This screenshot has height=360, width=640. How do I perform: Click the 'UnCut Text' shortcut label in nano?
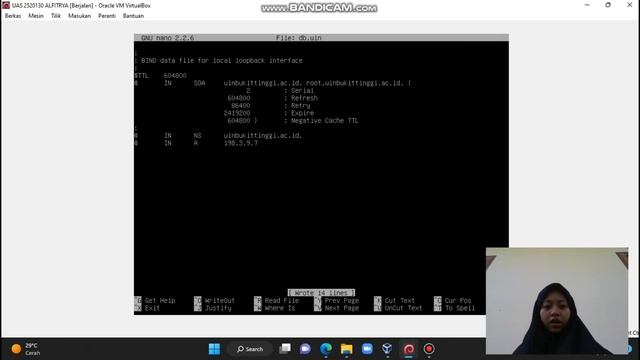coord(403,308)
